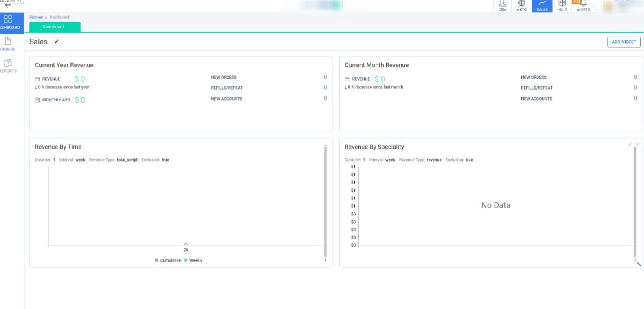Click the ADD WIDGET button
This screenshot has height=309, width=644.
point(624,42)
